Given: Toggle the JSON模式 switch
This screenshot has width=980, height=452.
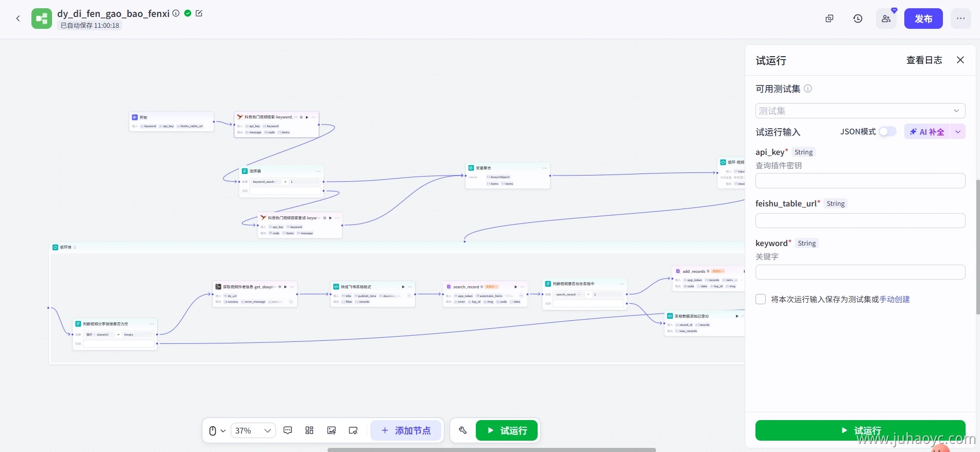Looking at the screenshot, I should 887,132.
